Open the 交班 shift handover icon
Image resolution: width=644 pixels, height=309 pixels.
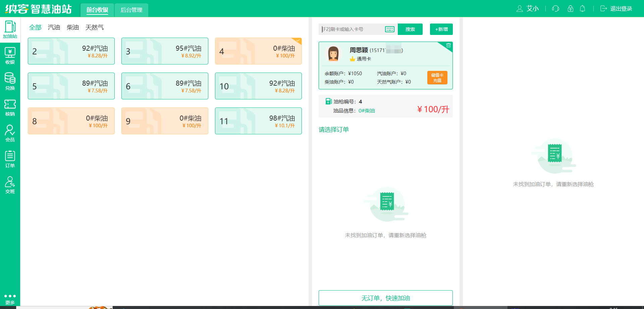(10, 185)
